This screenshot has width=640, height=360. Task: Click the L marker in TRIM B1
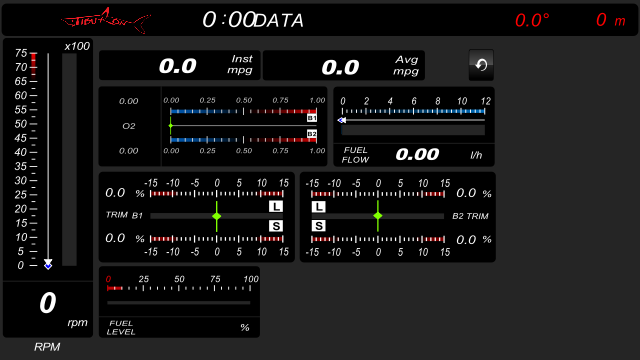(276, 207)
